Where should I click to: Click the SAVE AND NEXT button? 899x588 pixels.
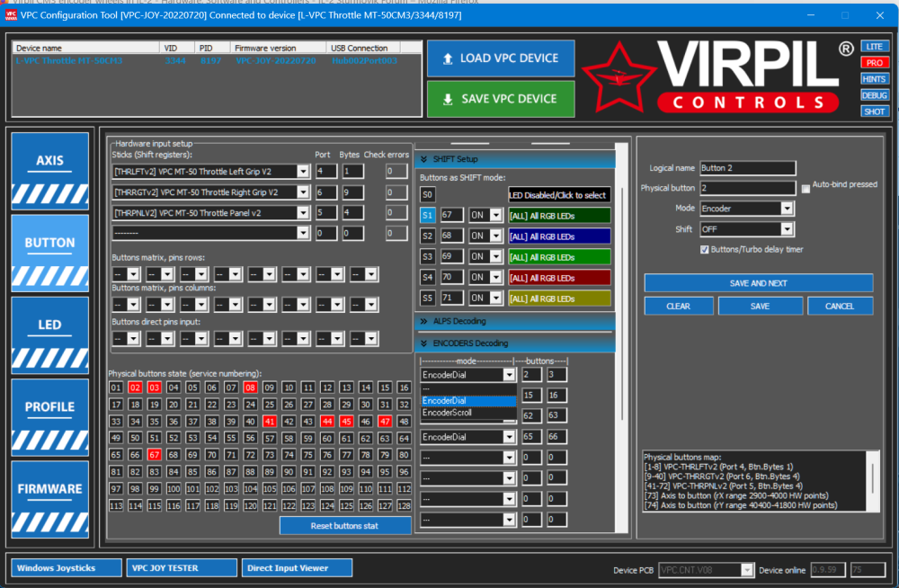[x=758, y=283]
